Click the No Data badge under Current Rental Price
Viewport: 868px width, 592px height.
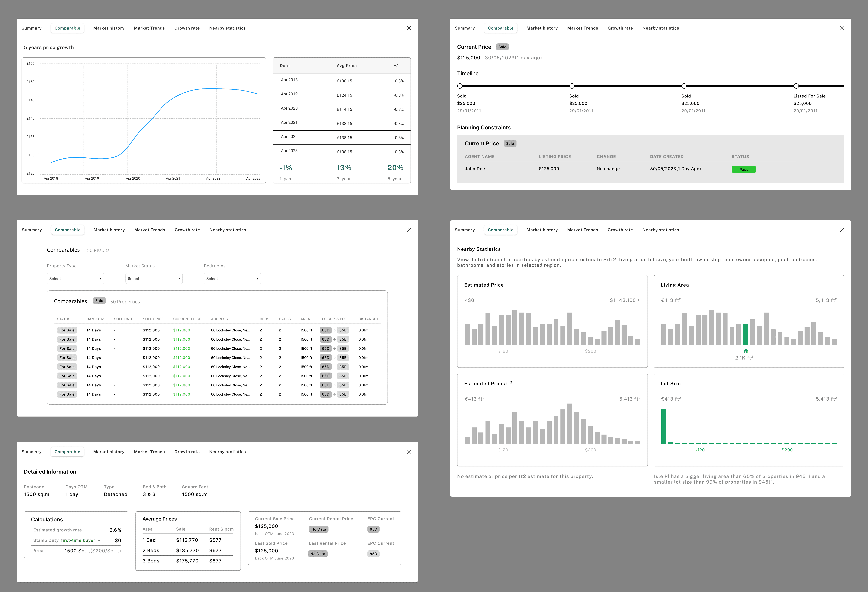[x=319, y=529]
